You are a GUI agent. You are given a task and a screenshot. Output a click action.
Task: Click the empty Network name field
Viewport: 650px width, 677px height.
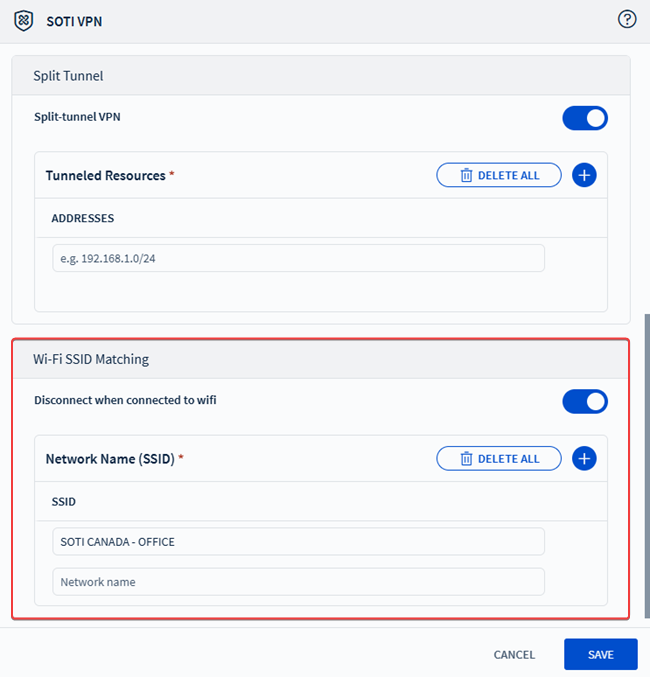[x=298, y=582]
